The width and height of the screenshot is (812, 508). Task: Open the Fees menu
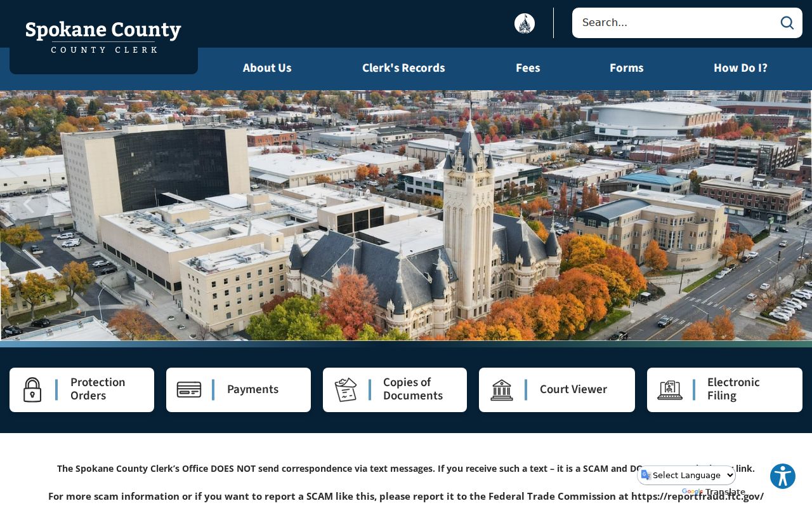[528, 68]
